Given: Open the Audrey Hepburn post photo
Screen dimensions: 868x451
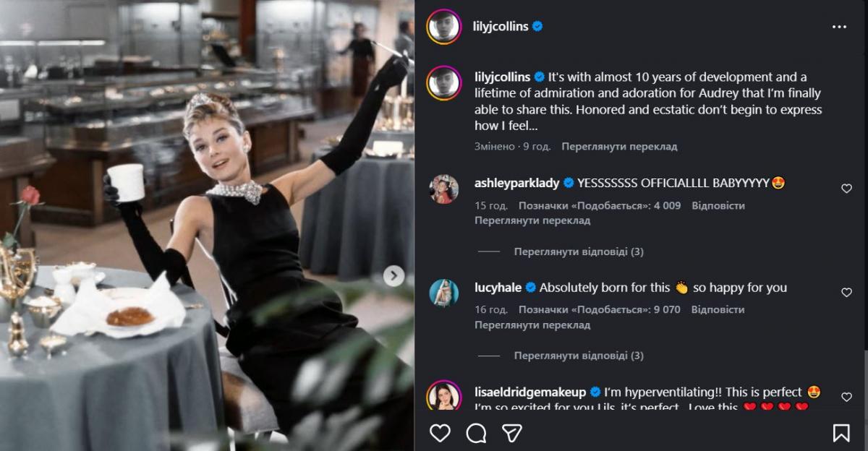Looking at the screenshot, I should coord(207,225).
